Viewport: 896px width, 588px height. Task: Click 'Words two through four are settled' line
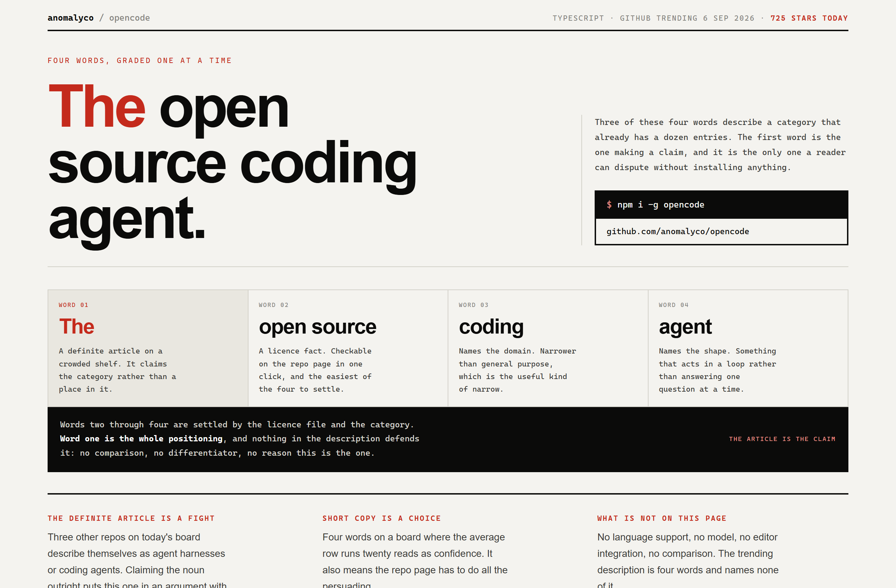coord(237,425)
